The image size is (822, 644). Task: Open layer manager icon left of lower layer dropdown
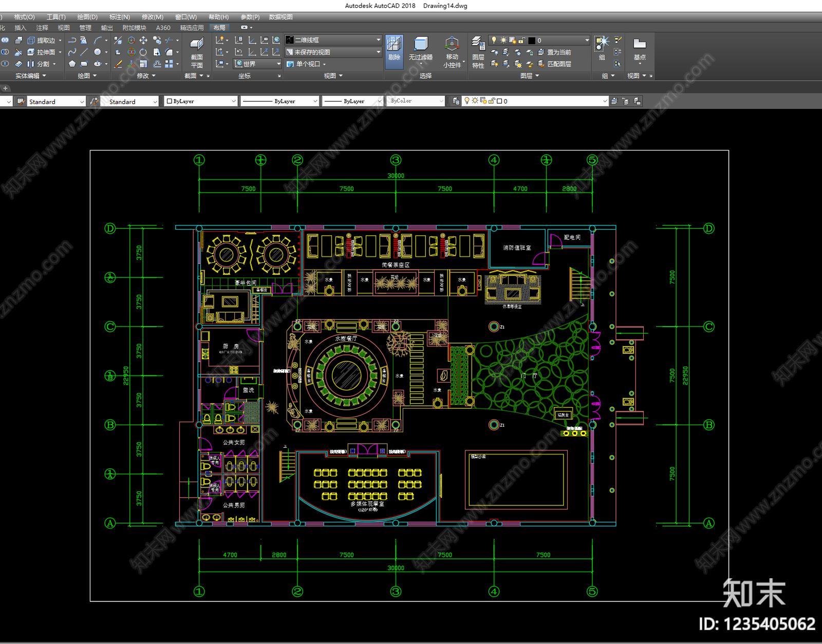(x=456, y=101)
